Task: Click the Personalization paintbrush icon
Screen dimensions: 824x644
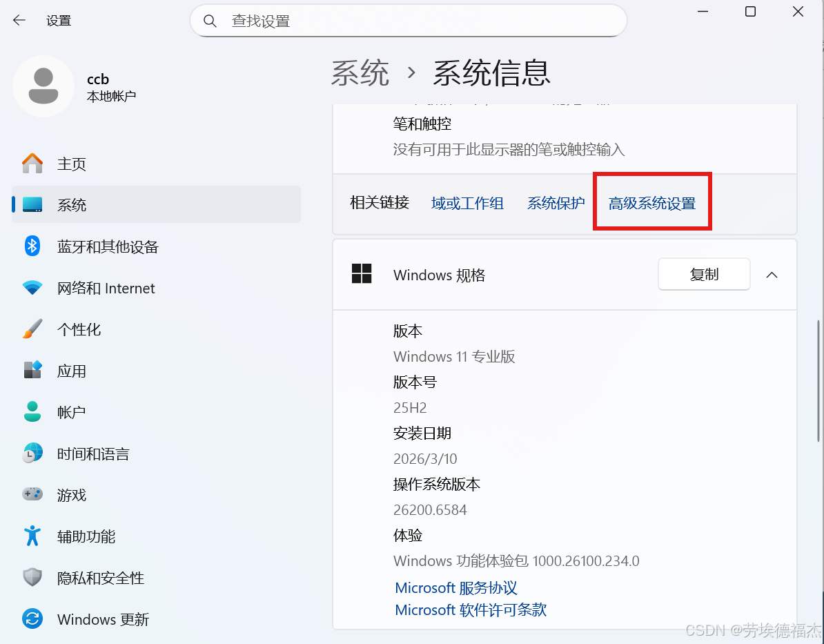Action: [32, 329]
